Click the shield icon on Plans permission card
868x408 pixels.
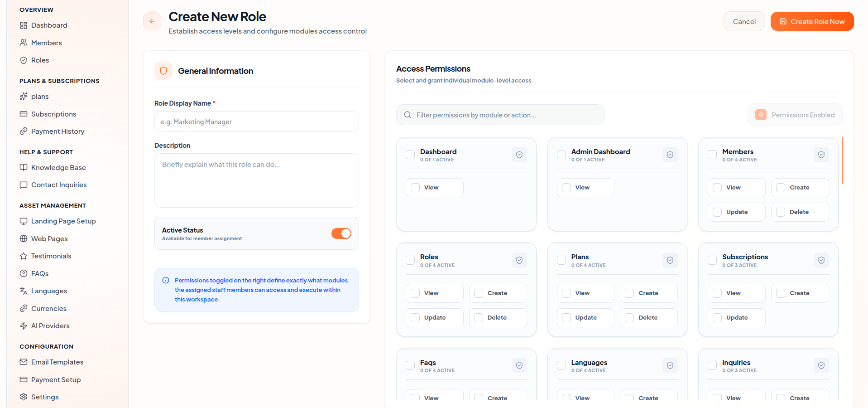pyautogui.click(x=670, y=260)
